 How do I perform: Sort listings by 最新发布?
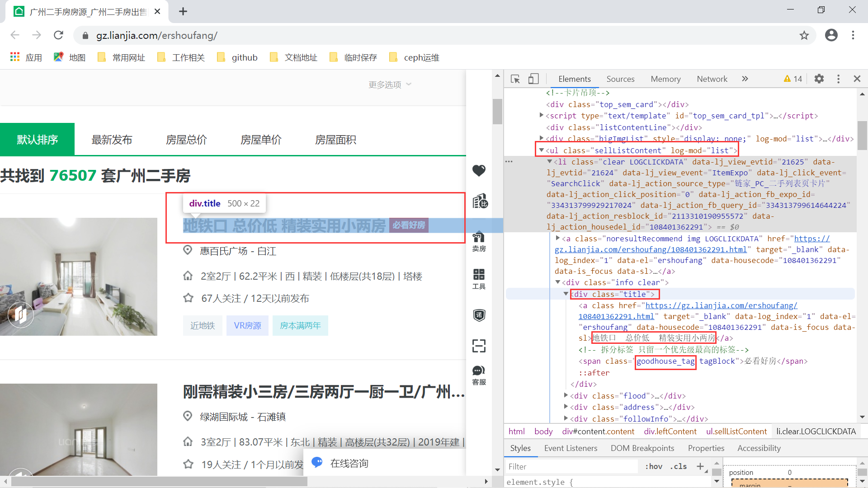112,140
